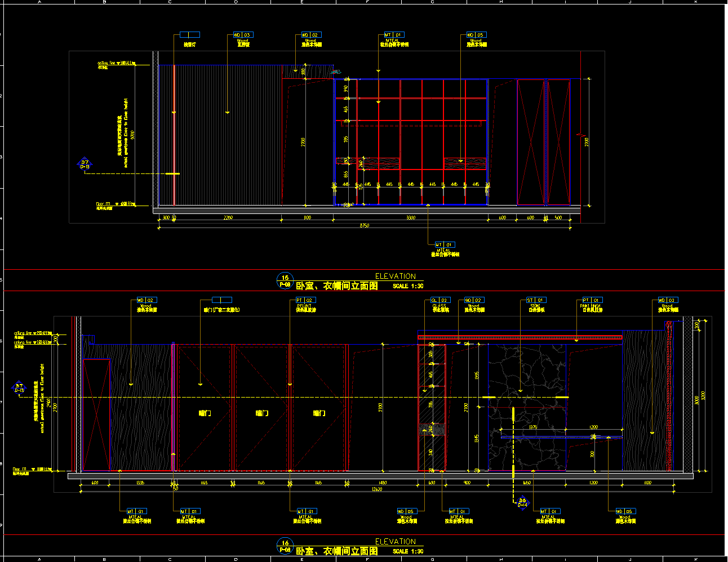The width and height of the screenshot is (728, 562).
Task: Click the empty tag box above the lower elevation
Action: pyautogui.click(x=222, y=300)
